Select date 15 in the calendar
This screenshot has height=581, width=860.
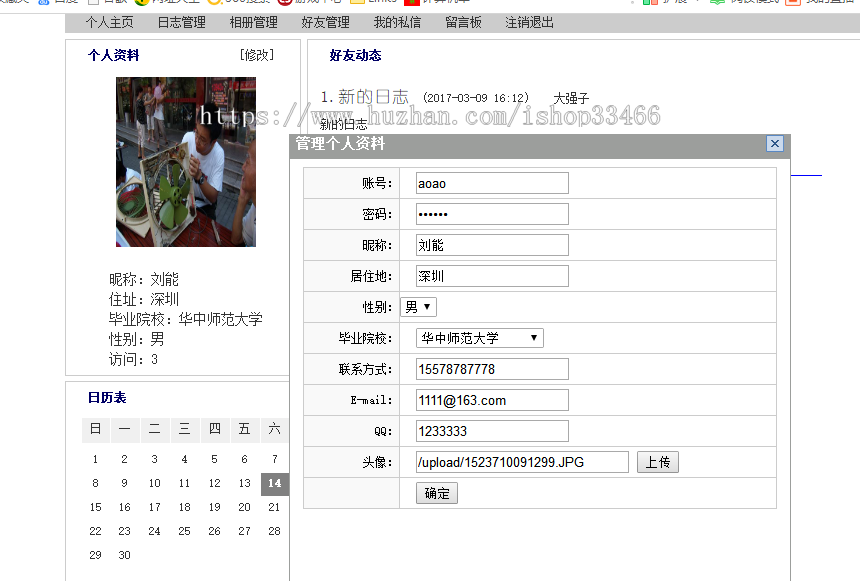95,507
